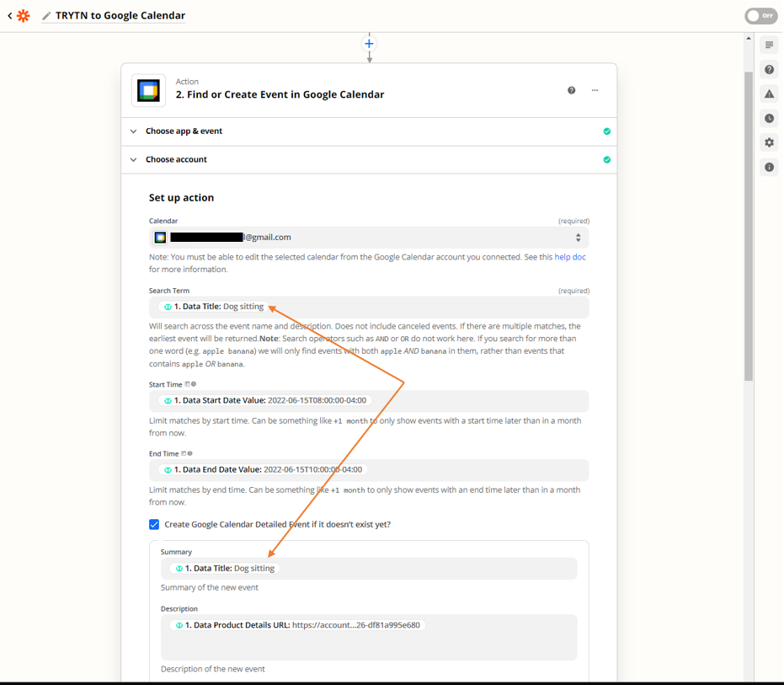Open the sidebar history clock icon
Image resolution: width=784 pixels, height=685 pixels.
coord(769,118)
